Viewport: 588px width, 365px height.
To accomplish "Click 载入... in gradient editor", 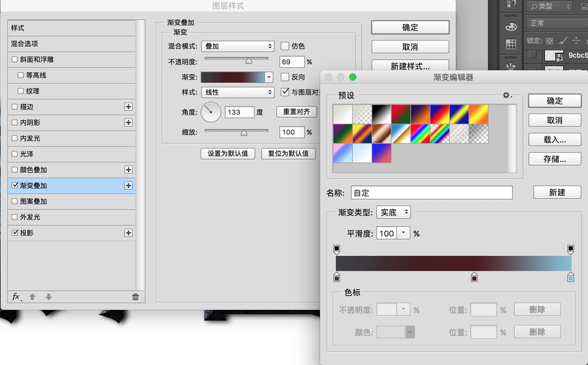I will (x=555, y=139).
